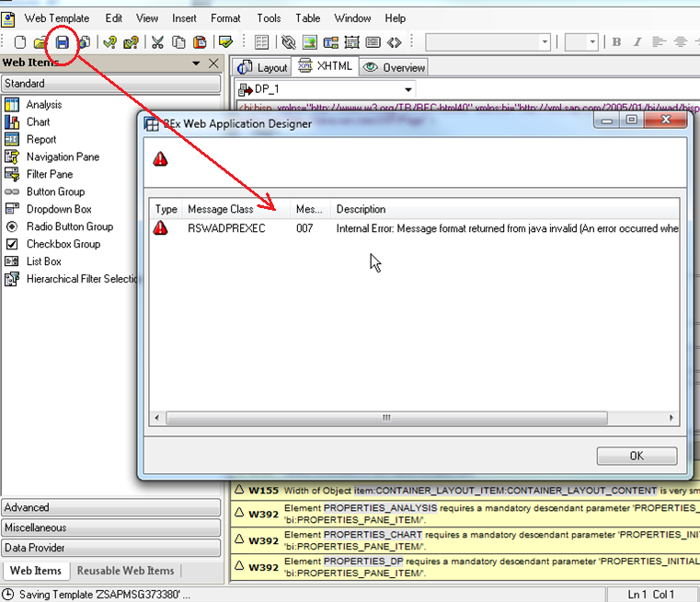The image size is (700, 602).
Task: Select the Checkbox Group web item
Action: 52,244
